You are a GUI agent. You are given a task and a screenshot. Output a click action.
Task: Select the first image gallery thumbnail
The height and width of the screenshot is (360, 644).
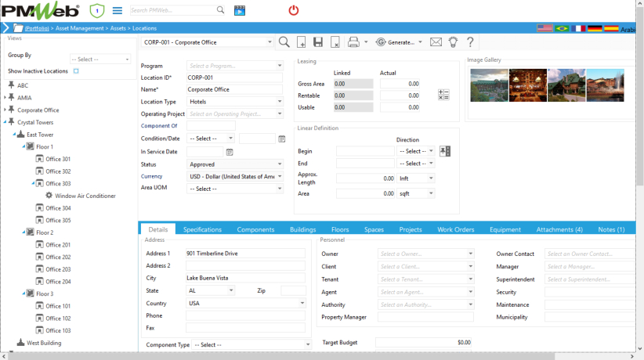[489, 85]
